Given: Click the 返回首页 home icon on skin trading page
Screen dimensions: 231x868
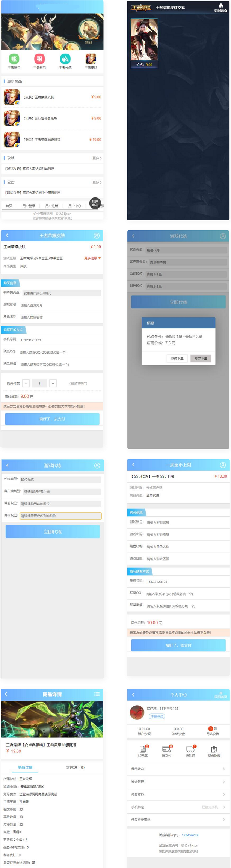Looking at the screenshot, I should (221, 8).
